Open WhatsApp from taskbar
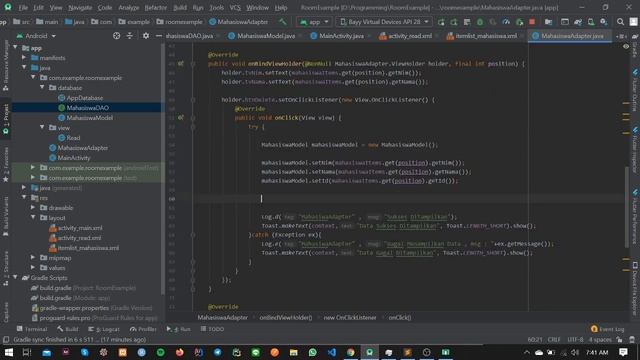The height and width of the screenshot is (360, 640). [x=313, y=352]
